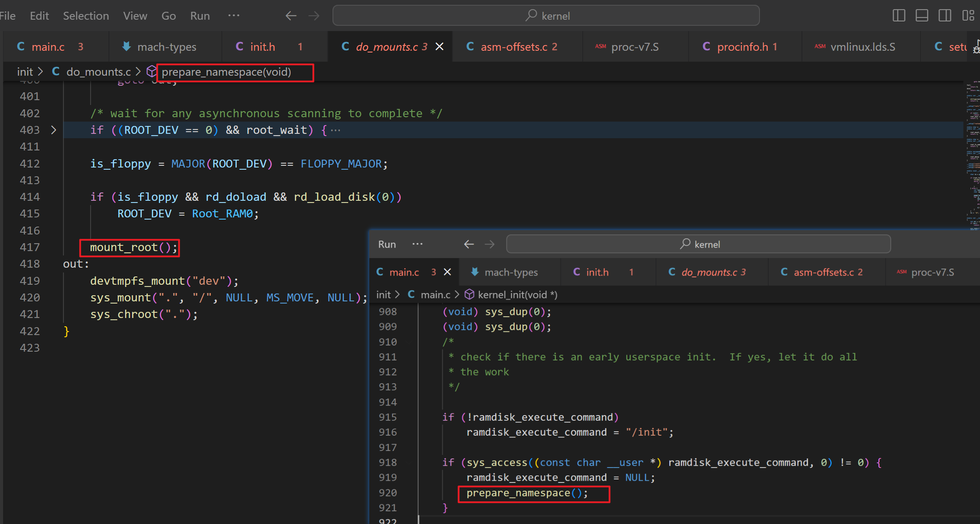Click the prepare_namespace() call on line 920

(527, 493)
